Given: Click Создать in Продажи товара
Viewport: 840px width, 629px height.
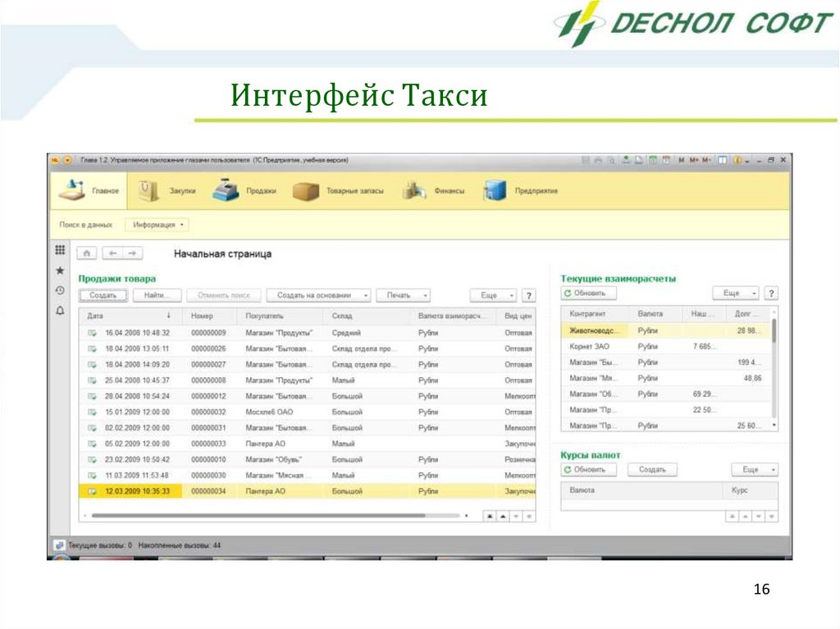Looking at the screenshot, I should [103, 295].
